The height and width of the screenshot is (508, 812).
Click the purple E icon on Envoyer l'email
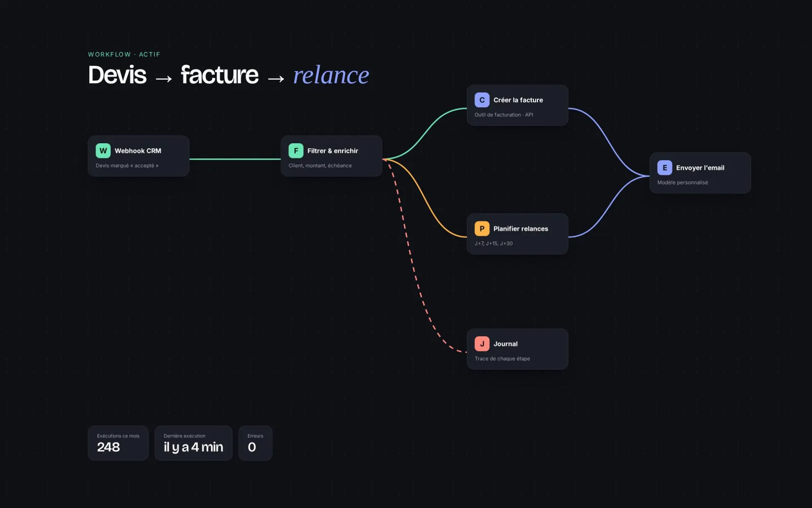[665, 168]
